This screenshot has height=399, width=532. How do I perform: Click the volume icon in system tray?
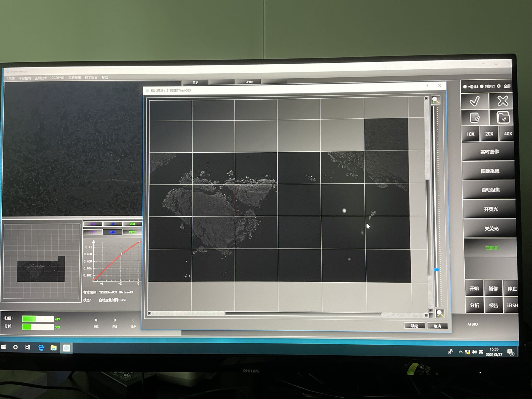pyautogui.click(x=474, y=352)
